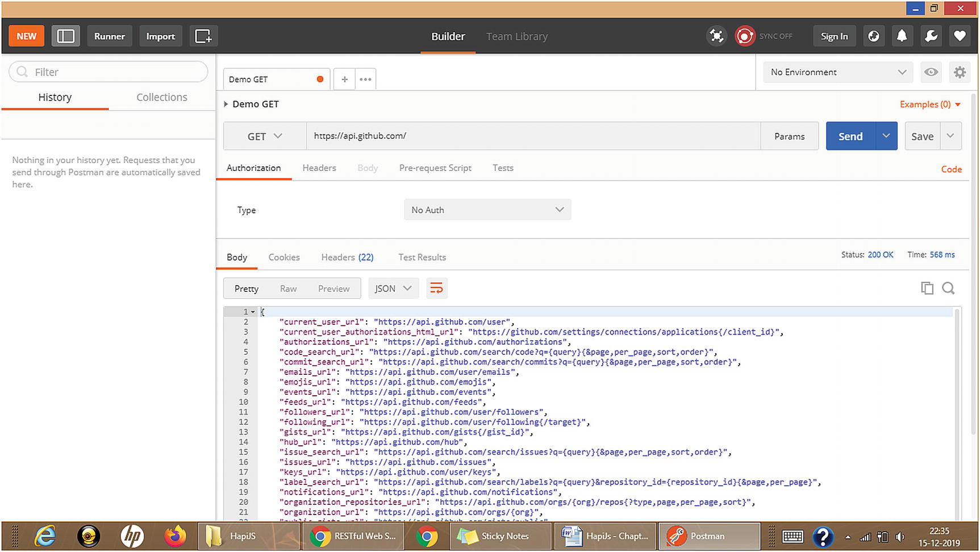Click the Code link
This screenshot has width=980, height=552.
click(951, 169)
